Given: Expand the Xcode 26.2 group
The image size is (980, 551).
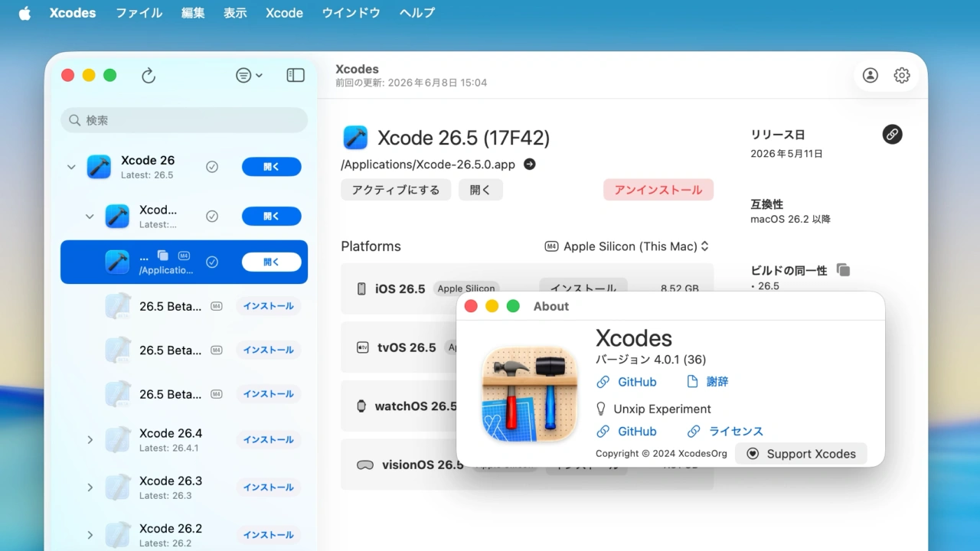Looking at the screenshot, I should pyautogui.click(x=90, y=535).
